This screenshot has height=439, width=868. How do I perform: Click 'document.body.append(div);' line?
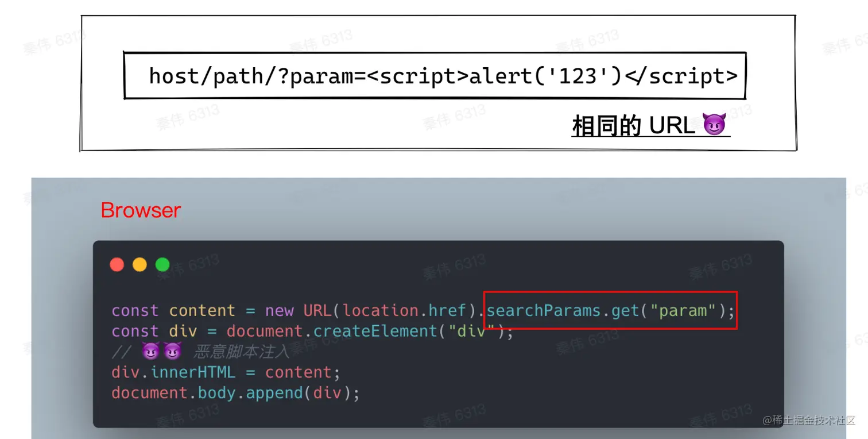(235, 393)
